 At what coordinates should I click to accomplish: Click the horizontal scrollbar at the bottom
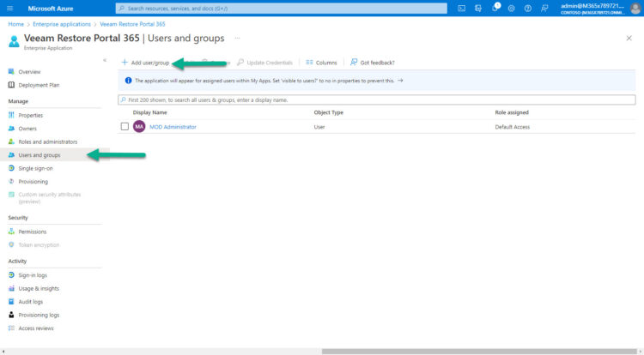(x=479, y=352)
